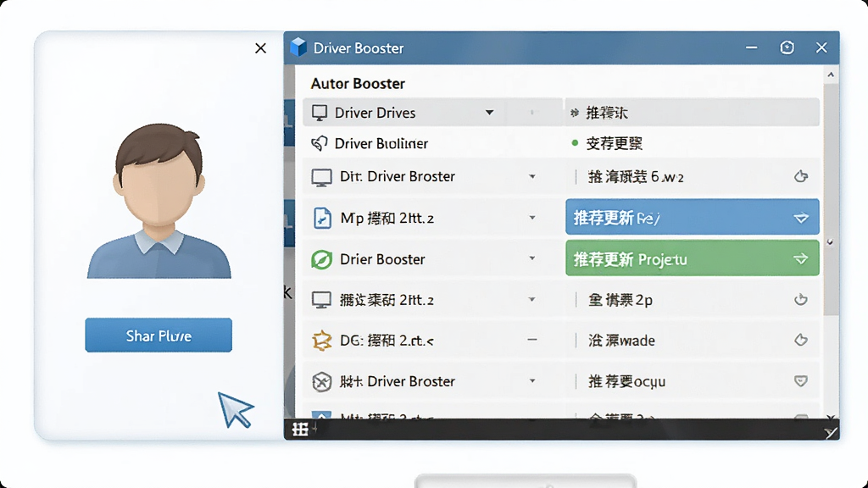
Task: Click the green Projeτu update button
Action: click(x=692, y=258)
